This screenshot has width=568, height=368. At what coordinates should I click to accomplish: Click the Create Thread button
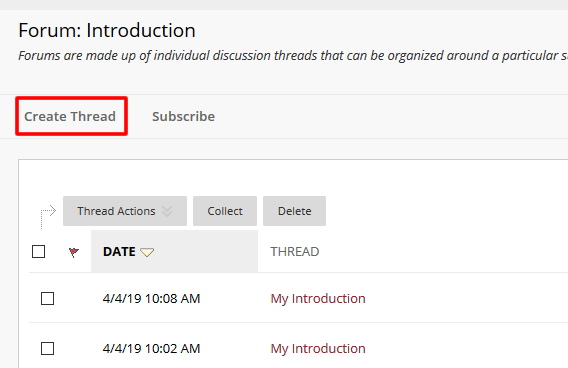pos(70,116)
